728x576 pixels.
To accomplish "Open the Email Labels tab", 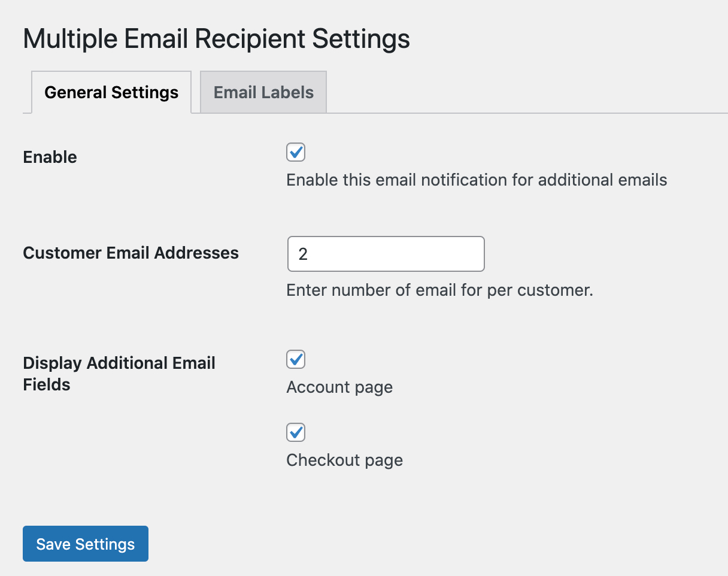I will point(263,92).
